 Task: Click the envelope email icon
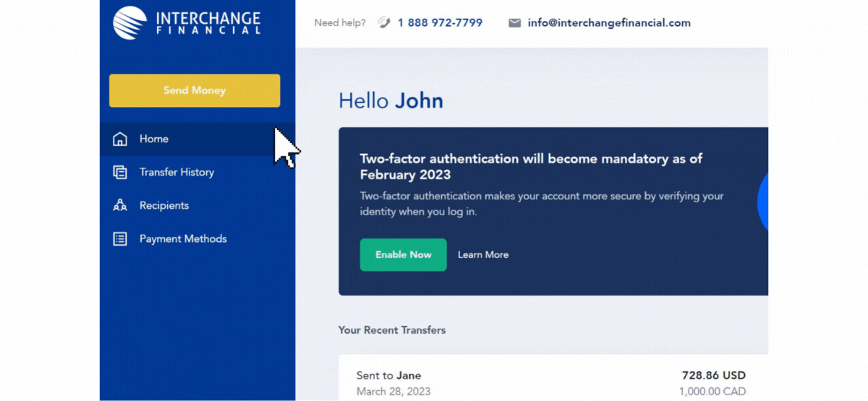[514, 23]
